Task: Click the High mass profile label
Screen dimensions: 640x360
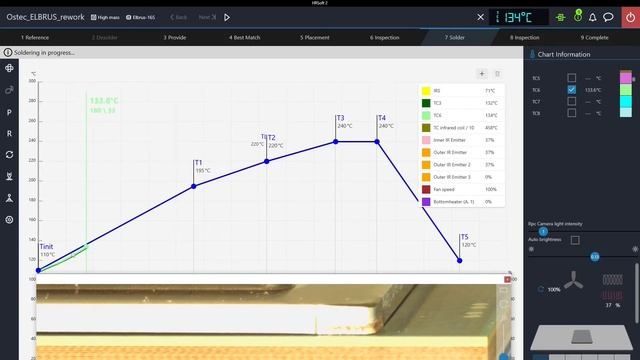Action: [x=105, y=18]
